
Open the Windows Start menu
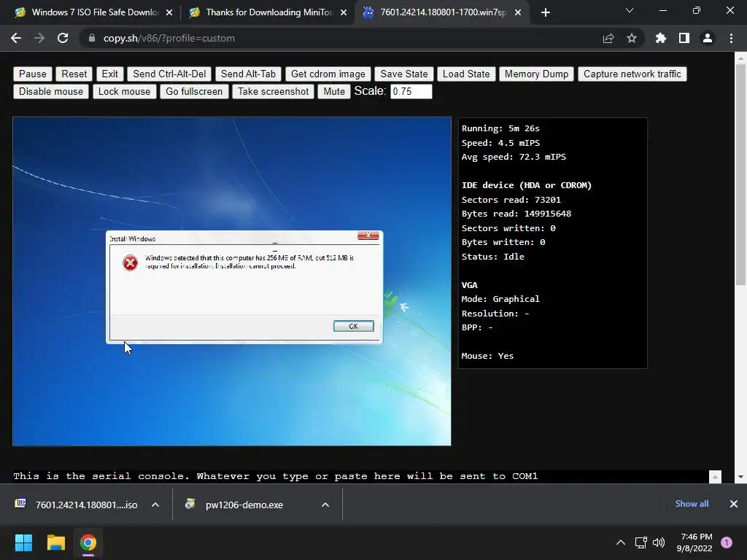click(x=23, y=542)
